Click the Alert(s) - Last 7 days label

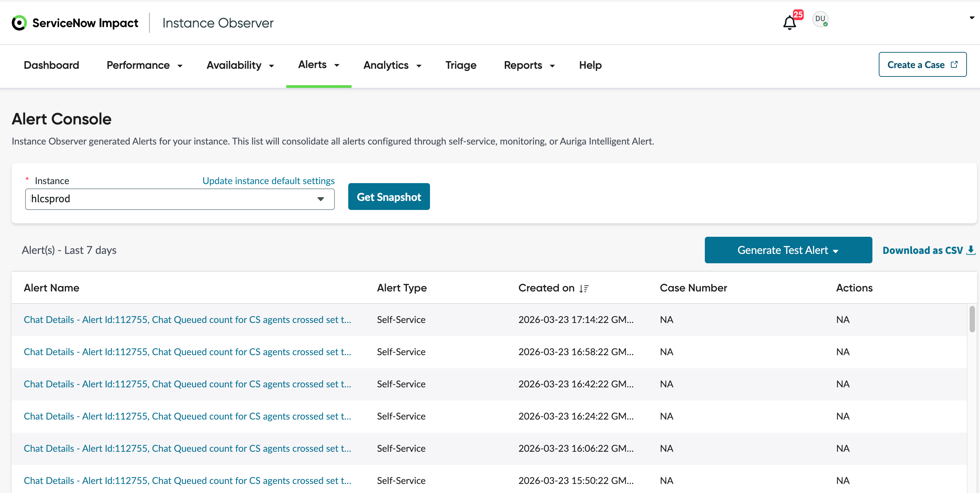(x=69, y=250)
